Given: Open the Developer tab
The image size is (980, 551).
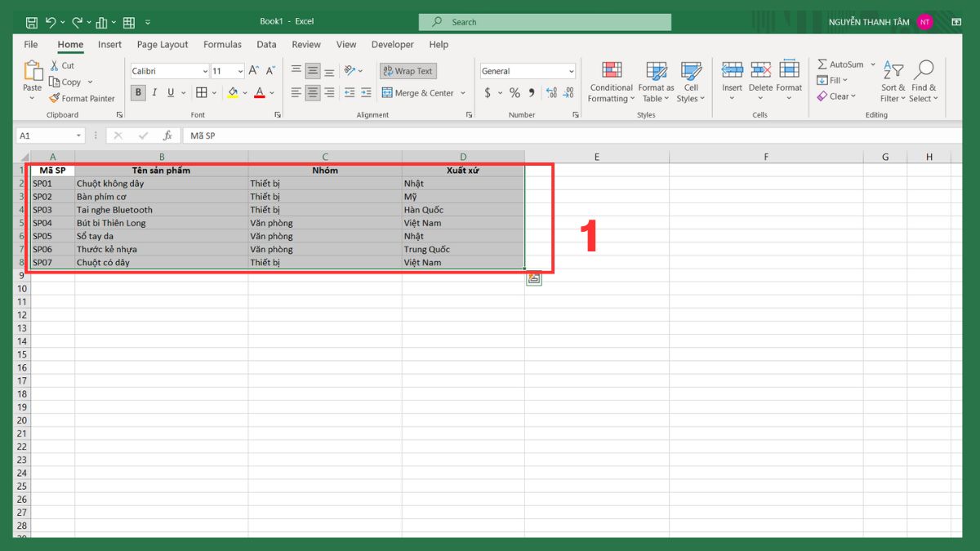Looking at the screenshot, I should (392, 44).
